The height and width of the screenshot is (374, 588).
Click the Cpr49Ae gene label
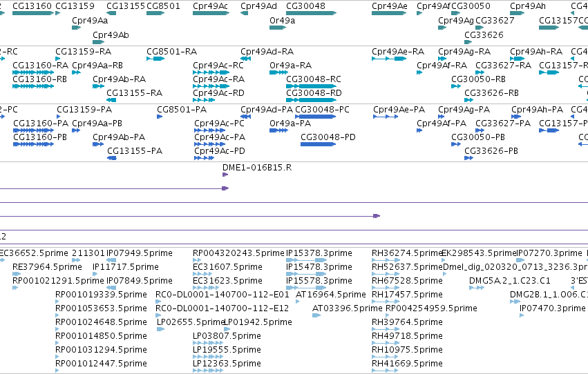(x=389, y=6)
